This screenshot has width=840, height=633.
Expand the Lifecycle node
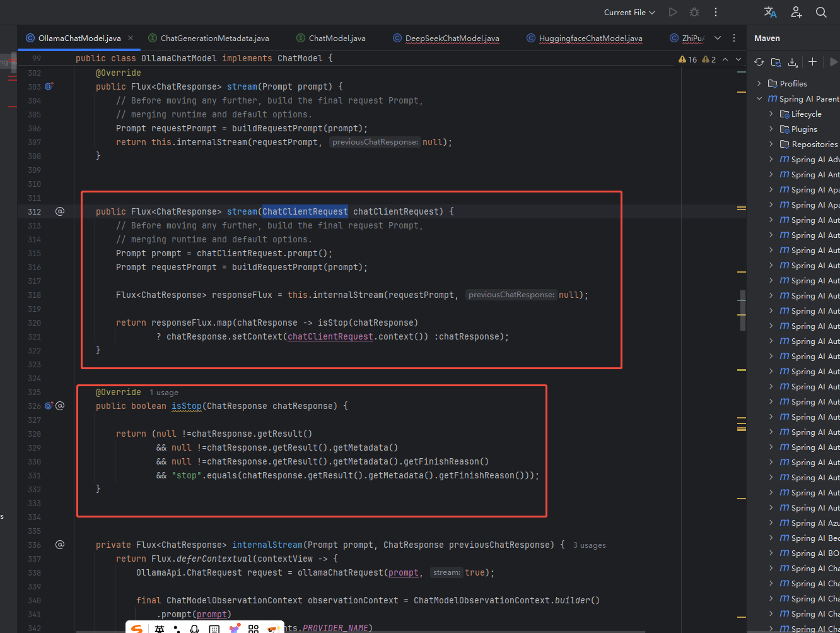(x=771, y=114)
